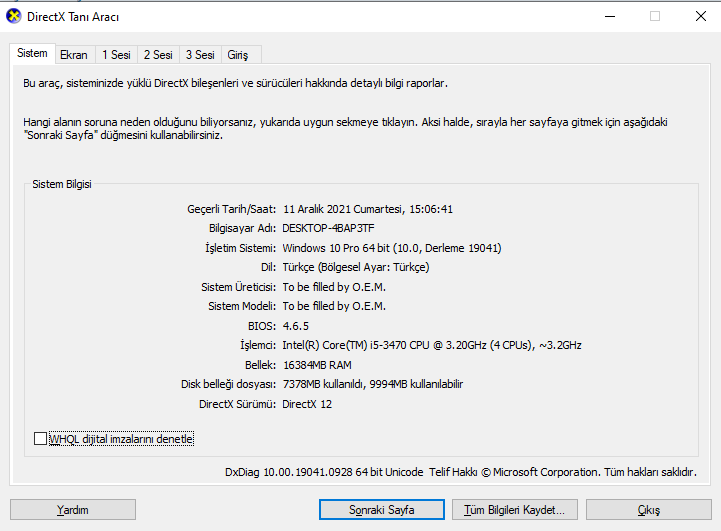The width and height of the screenshot is (721, 531).
Task: Open the 3 Sesi tab
Action: [x=199, y=54]
